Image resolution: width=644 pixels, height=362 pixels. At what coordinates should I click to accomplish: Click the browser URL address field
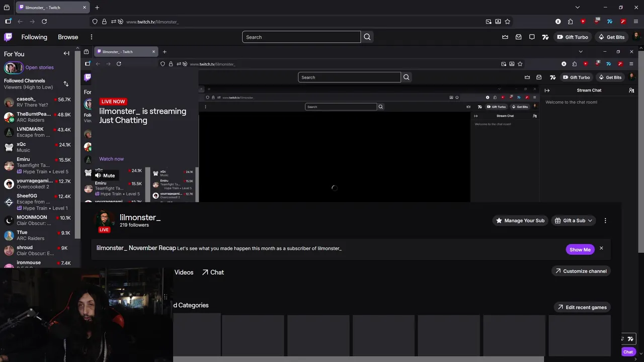click(302, 22)
